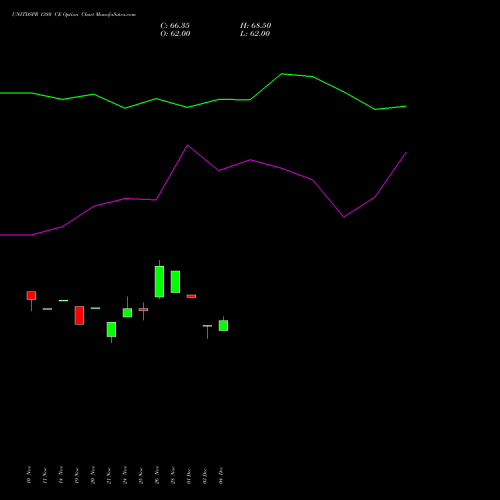Click the close value C: 66.35
Viewport: 500px width, 500px height.
(175, 26)
